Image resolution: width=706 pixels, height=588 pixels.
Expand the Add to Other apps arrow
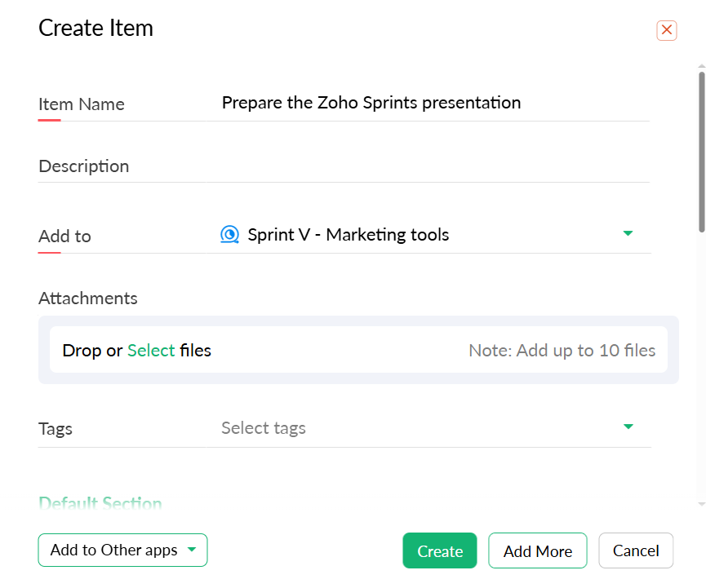(x=192, y=550)
